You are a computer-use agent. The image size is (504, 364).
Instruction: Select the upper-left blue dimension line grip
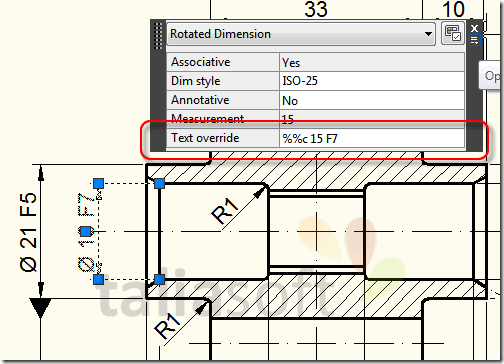(x=98, y=183)
